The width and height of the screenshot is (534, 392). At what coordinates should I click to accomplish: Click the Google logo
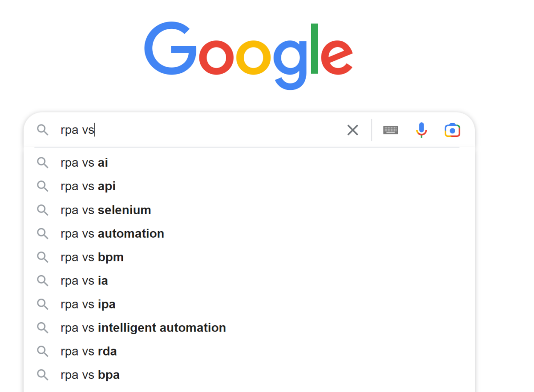coord(248,54)
